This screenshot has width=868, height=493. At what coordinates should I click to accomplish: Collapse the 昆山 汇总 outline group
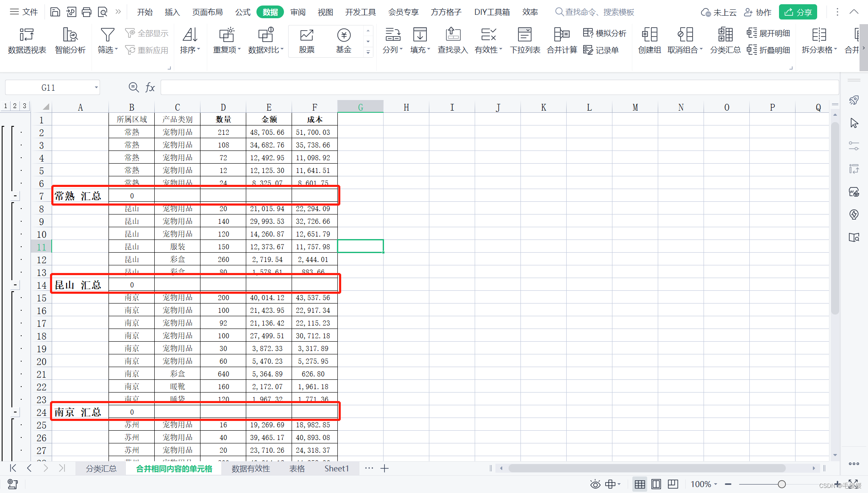(x=15, y=285)
